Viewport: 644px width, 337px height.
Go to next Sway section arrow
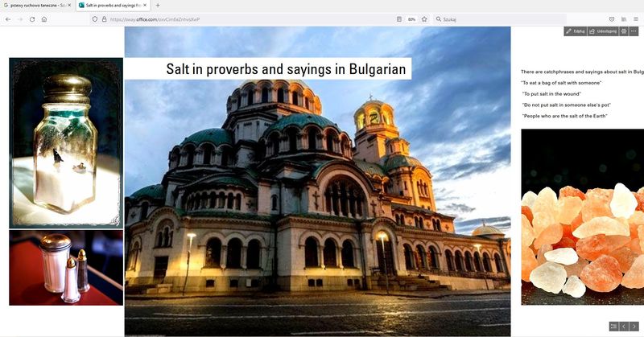coord(634,327)
